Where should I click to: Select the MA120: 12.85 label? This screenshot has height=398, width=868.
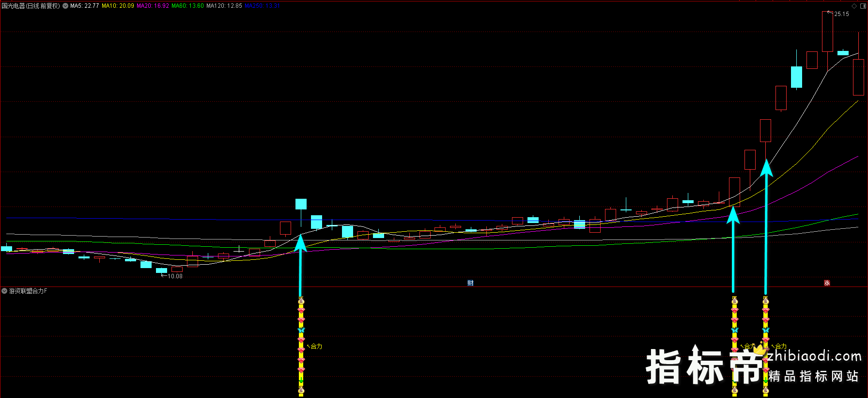224,6
